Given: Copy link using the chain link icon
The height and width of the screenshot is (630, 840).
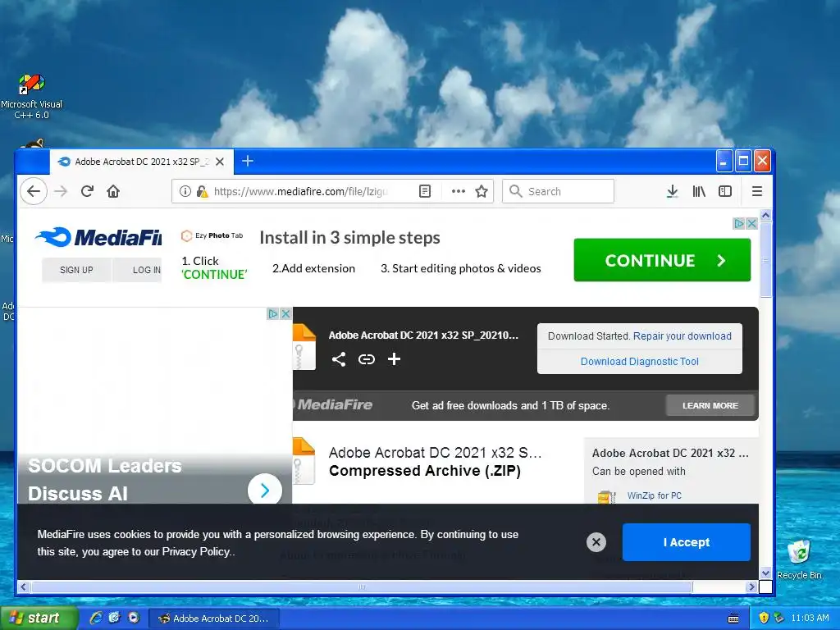Looking at the screenshot, I should click(x=367, y=359).
